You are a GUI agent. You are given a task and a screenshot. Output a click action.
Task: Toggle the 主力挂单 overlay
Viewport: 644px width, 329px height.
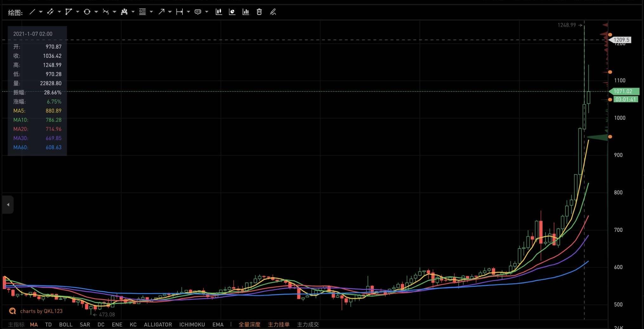point(279,324)
